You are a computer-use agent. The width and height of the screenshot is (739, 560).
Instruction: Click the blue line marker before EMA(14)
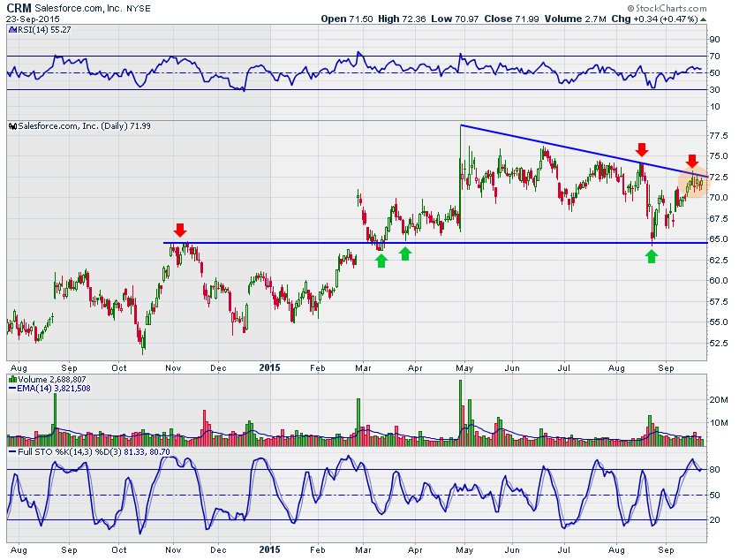pyautogui.click(x=12, y=389)
